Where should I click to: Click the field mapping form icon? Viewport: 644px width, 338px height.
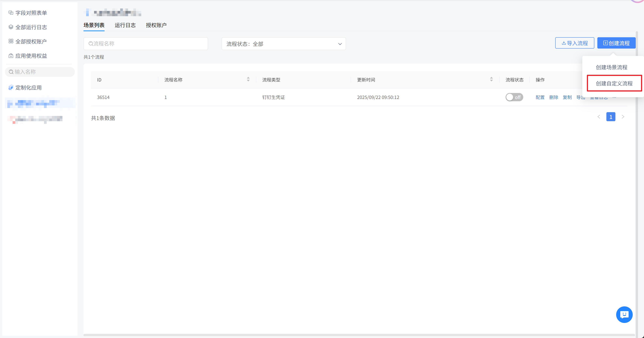(11, 13)
